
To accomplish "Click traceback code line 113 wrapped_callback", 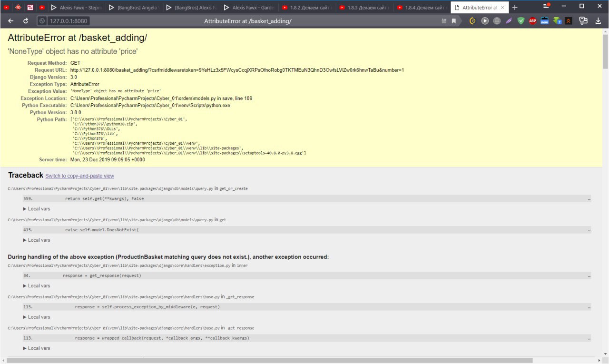I will (x=162, y=338).
